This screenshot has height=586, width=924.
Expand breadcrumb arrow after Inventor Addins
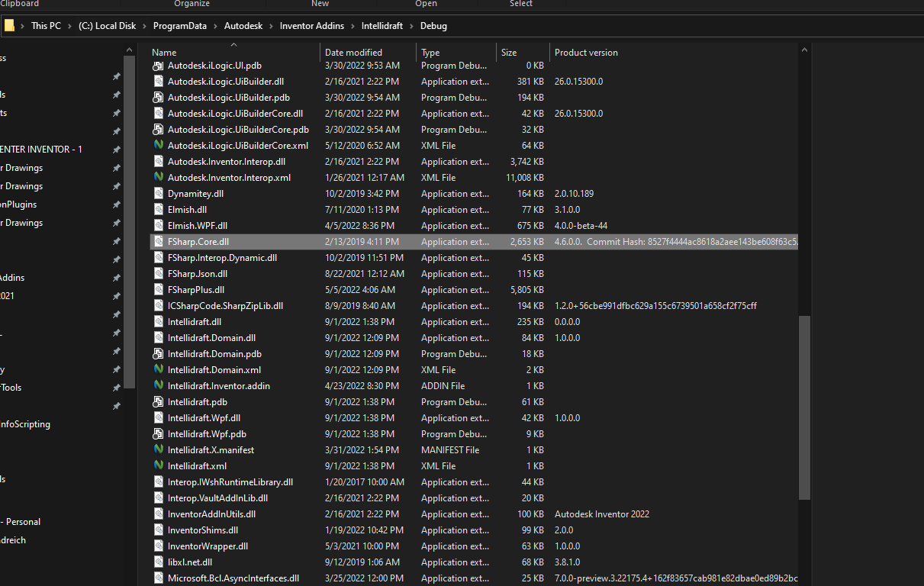(353, 26)
